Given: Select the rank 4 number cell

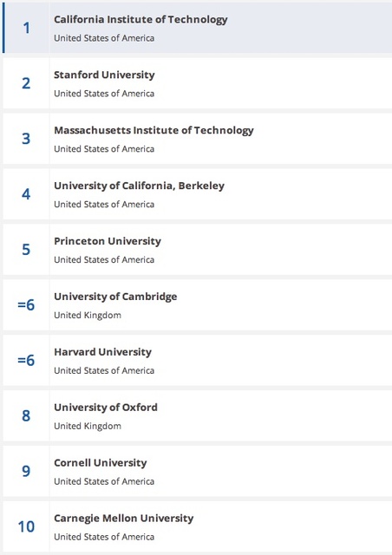Looking at the screenshot, I should point(27,194).
